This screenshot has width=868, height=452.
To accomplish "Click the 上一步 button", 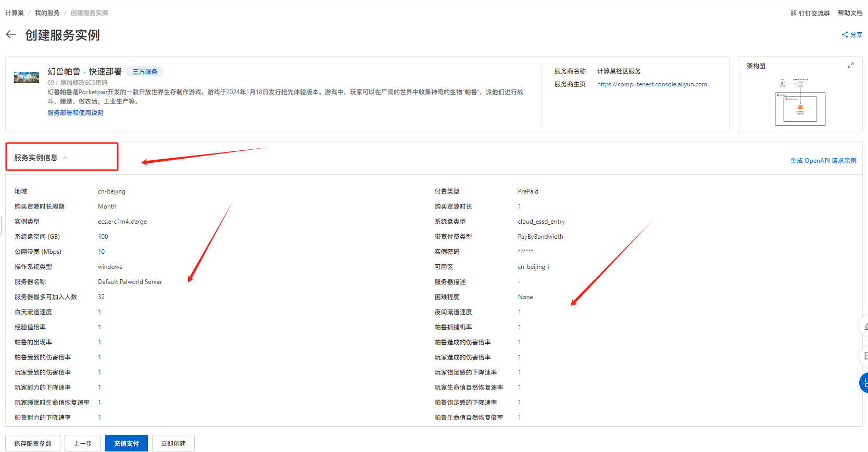I will pos(83,443).
